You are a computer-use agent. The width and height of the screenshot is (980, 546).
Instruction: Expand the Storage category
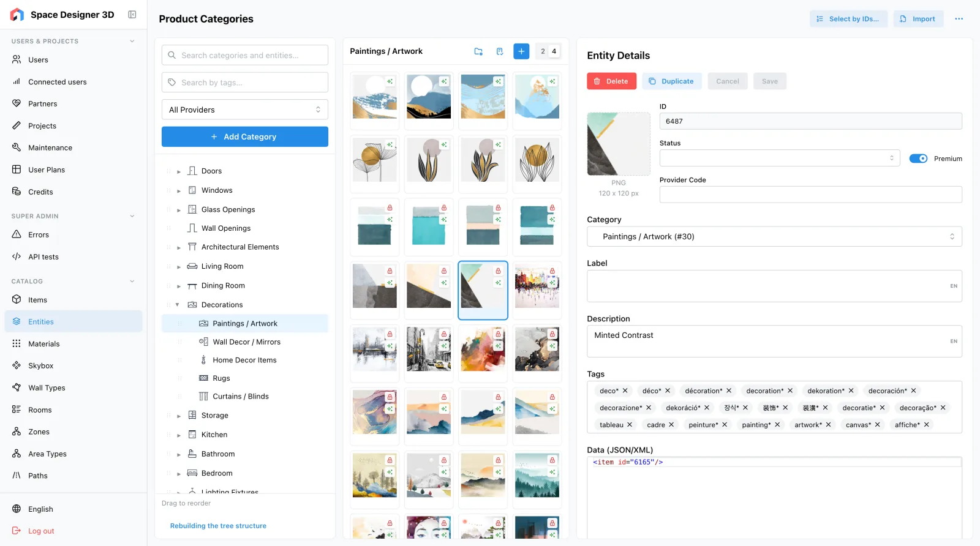(179, 416)
